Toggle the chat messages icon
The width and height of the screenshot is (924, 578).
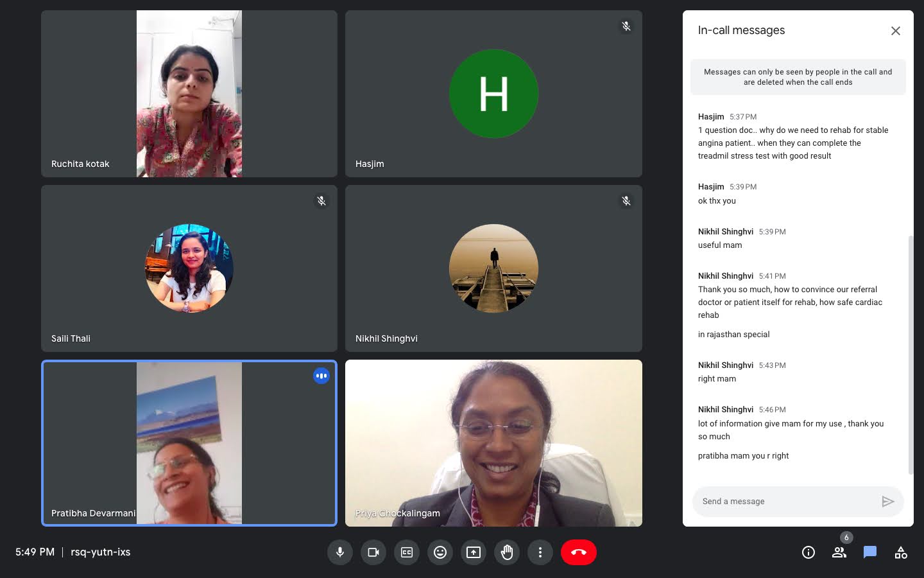click(x=870, y=552)
